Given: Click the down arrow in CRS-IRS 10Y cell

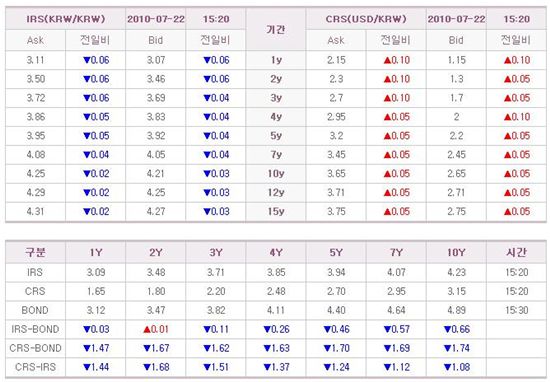Looking at the screenshot, I should (448, 367).
